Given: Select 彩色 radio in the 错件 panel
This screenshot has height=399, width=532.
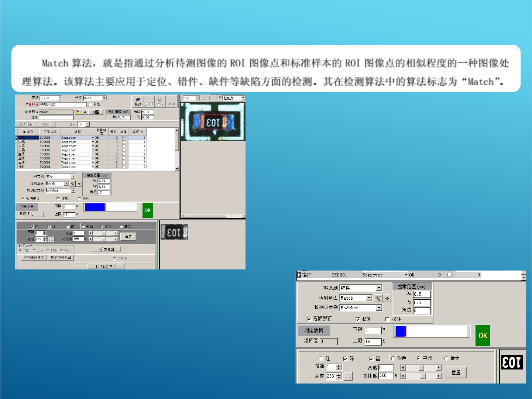Looking at the screenshot, I should tap(393, 358).
